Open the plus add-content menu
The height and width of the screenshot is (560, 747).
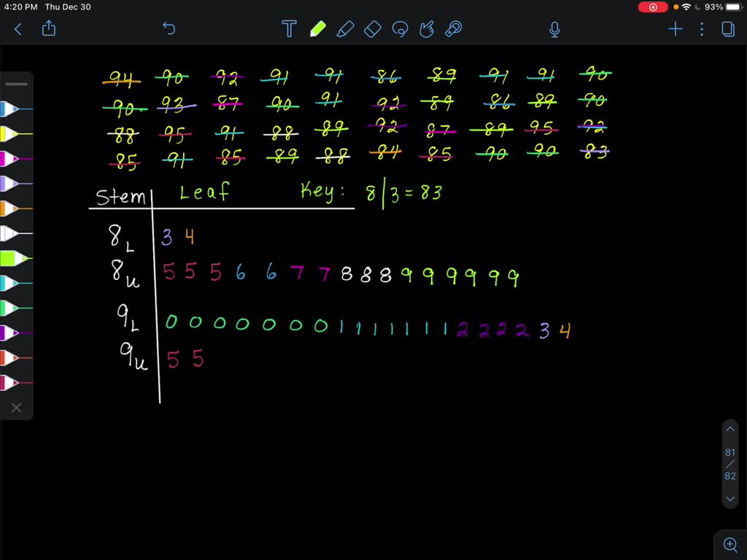click(676, 29)
